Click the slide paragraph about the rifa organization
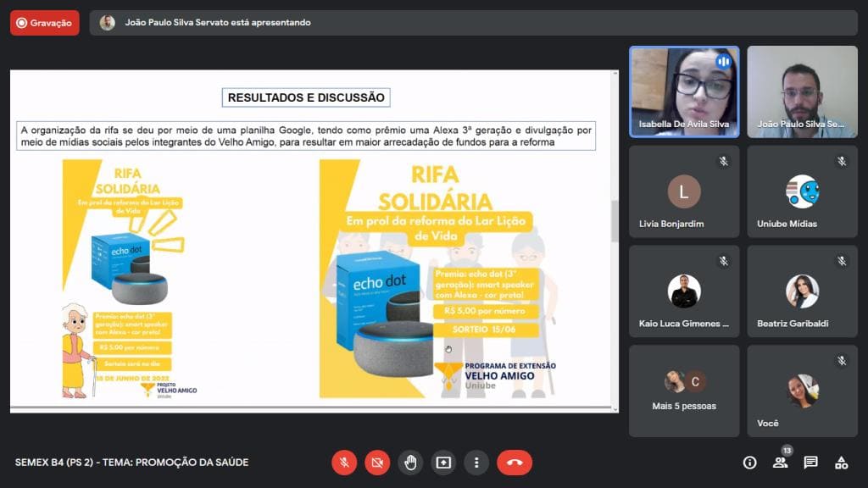Viewport: 868px width, 488px height. 306,136
